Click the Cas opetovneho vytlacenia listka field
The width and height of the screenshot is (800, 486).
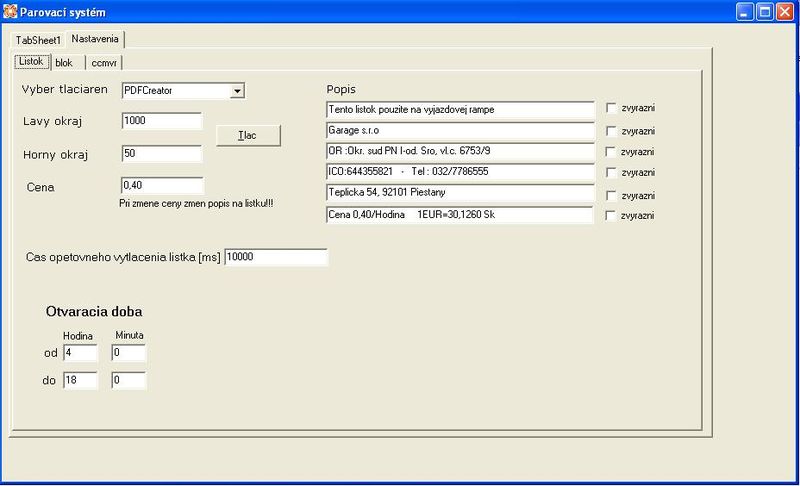click(x=275, y=257)
